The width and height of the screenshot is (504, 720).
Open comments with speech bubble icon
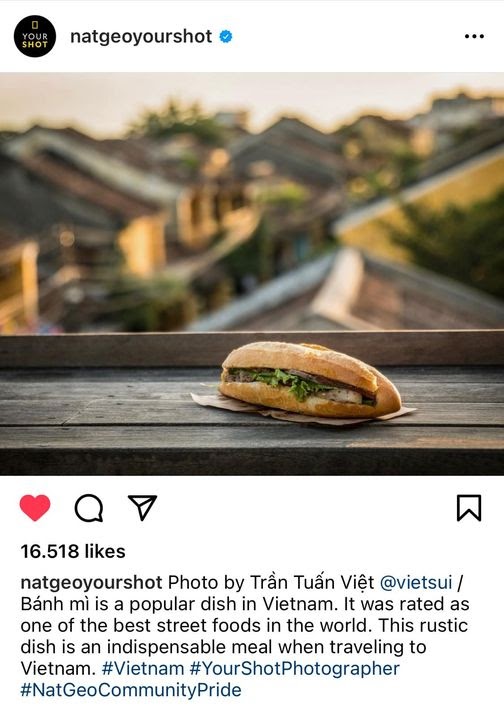89,508
